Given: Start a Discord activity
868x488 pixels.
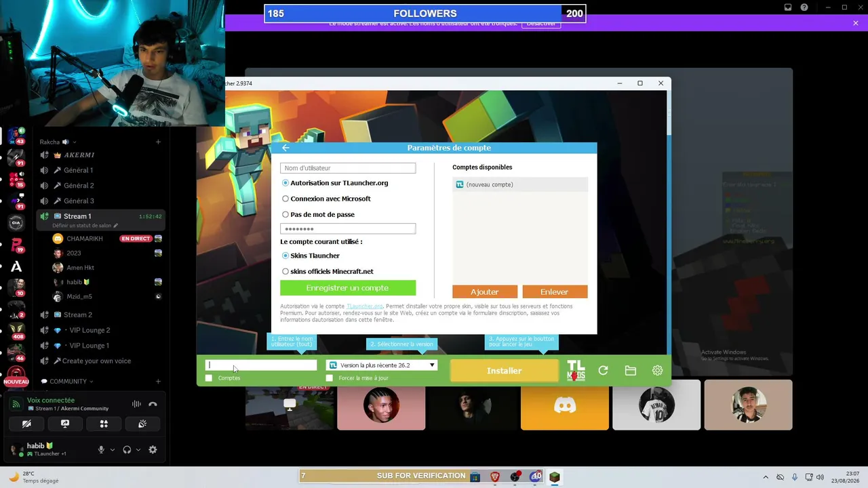Looking at the screenshot, I should [x=104, y=424].
